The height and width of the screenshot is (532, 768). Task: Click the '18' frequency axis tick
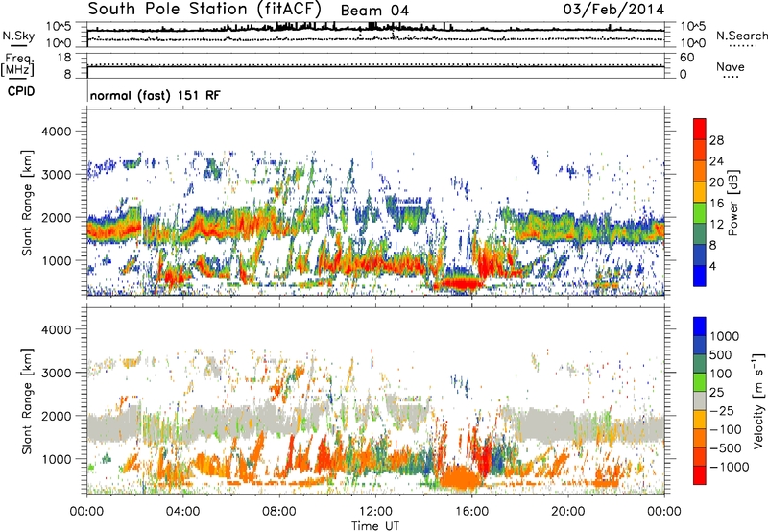[64, 58]
